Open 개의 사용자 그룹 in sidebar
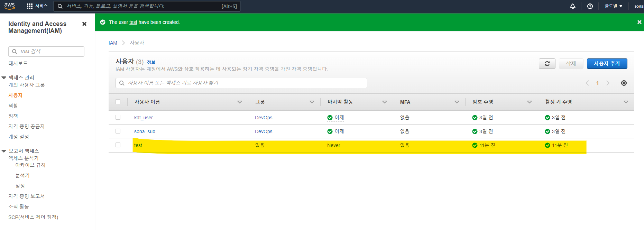Screen dimensions: 644x230 (x=27, y=85)
